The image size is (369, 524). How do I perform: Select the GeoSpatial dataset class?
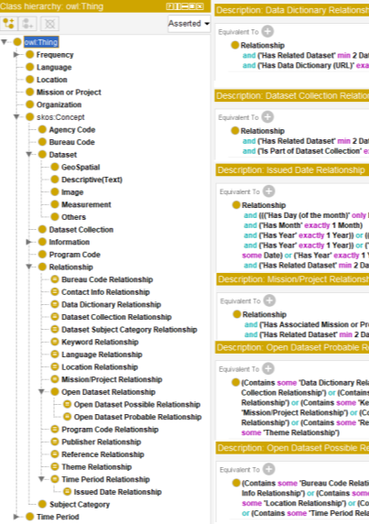tap(81, 167)
